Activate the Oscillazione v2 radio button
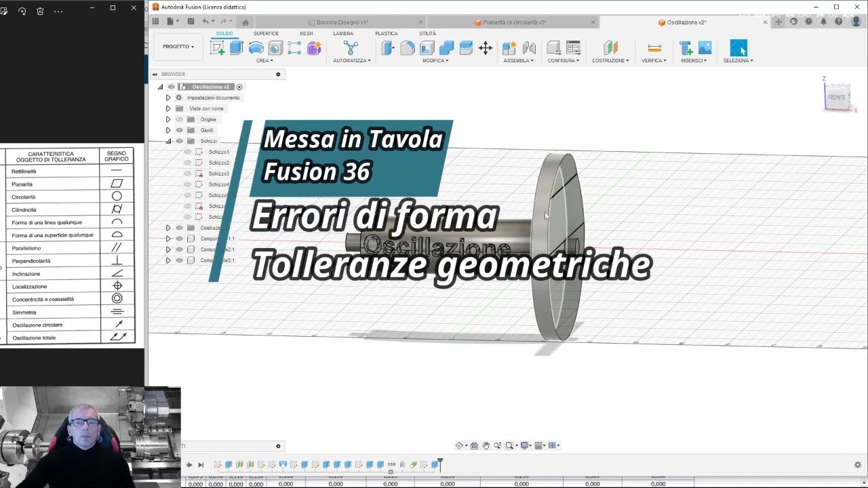Viewport: 868px width, 488px height. pos(239,87)
